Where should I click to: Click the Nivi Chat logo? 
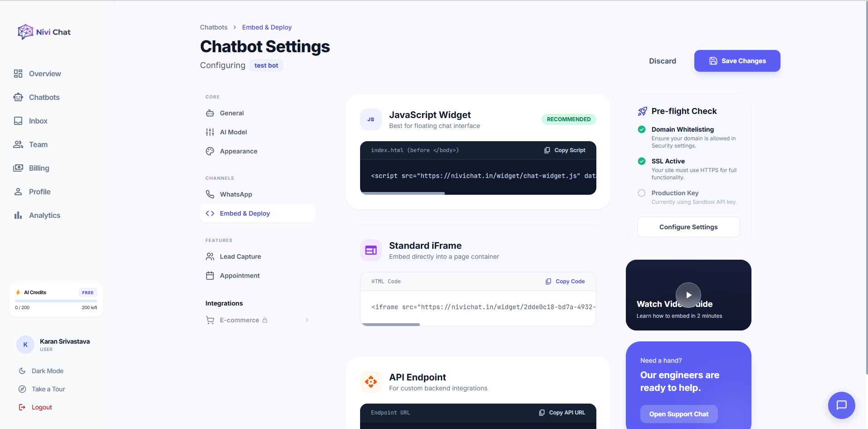44,32
